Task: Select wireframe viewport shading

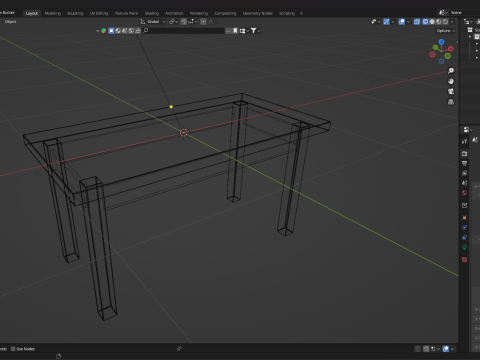Action: click(x=425, y=22)
